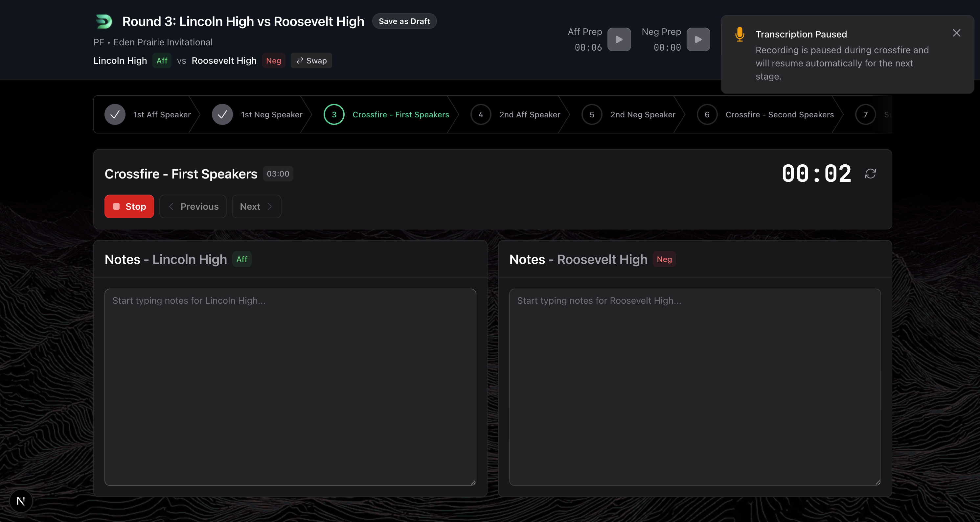980x522 pixels.
Task: Focus the Roosevelt High notes field
Action: click(695, 387)
